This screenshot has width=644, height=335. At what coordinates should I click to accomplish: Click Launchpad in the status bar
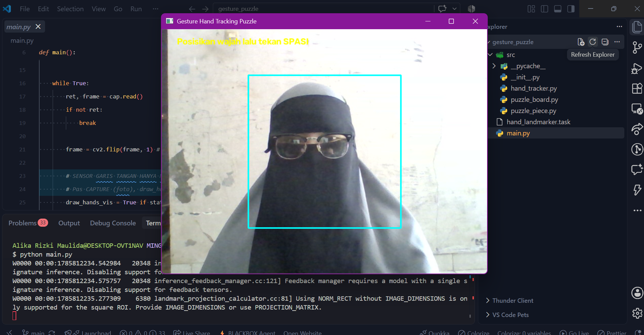tap(88, 333)
